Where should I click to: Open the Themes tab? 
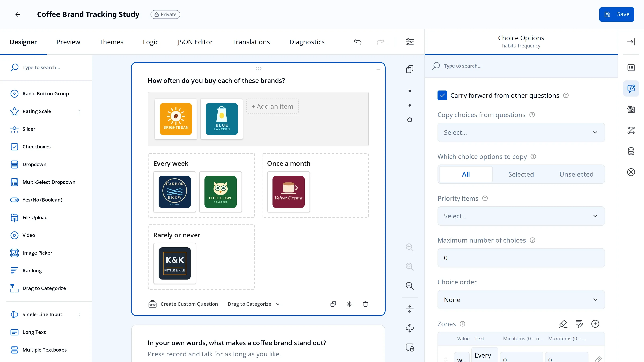(x=111, y=42)
